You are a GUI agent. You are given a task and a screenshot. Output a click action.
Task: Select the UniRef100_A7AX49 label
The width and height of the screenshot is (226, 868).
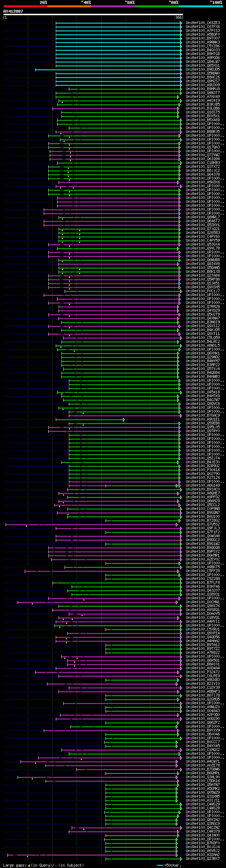coord(203,97)
